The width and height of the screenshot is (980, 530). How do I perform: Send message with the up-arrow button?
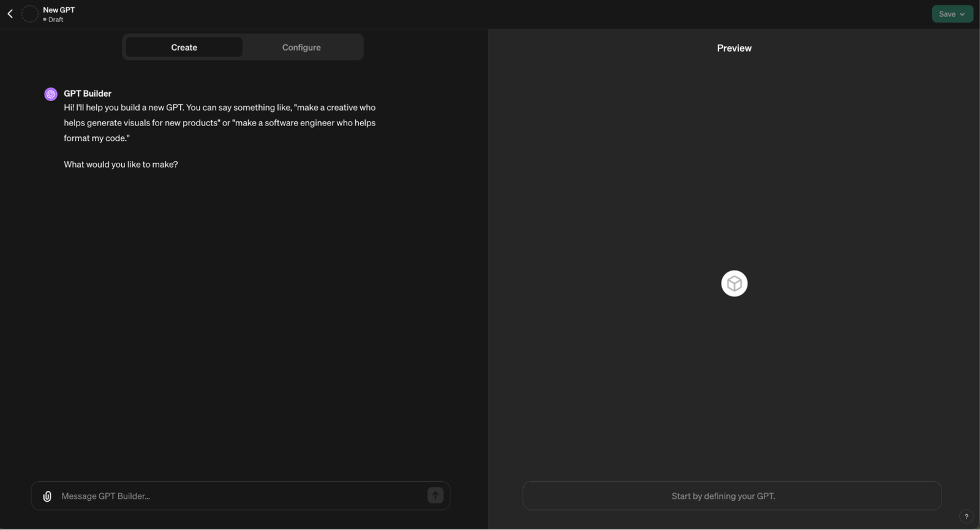(x=435, y=496)
